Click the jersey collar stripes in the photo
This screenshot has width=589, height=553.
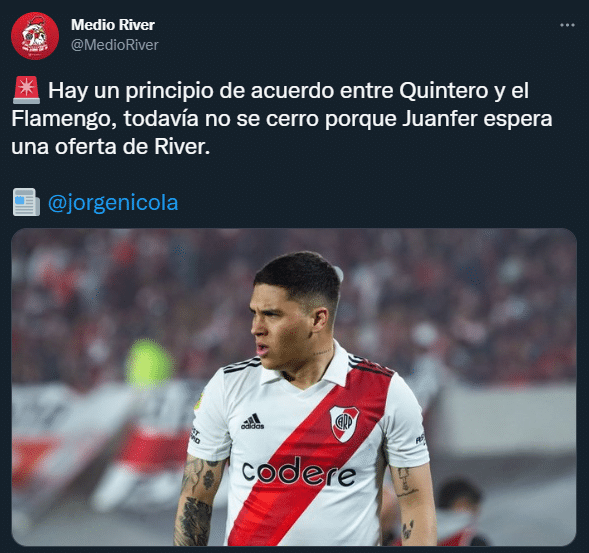click(242, 365)
